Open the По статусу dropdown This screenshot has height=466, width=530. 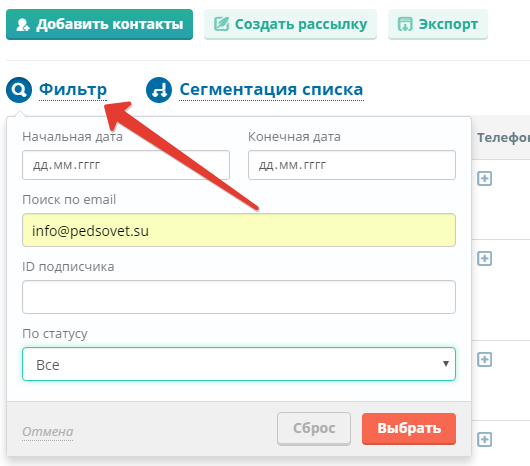coord(239,364)
